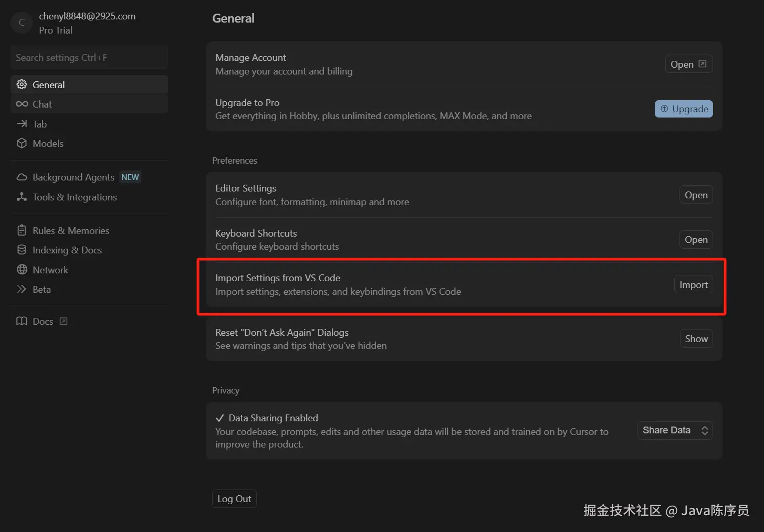Click the Beta chevrons icon
The width and height of the screenshot is (764, 532).
point(22,289)
